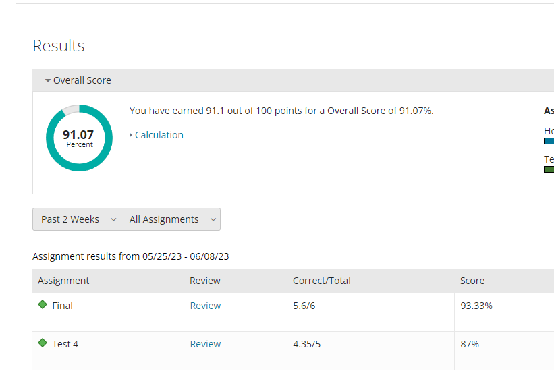Click the Correct/Total column header
This screenshot has width=554, height=392.
pos(321,281)
